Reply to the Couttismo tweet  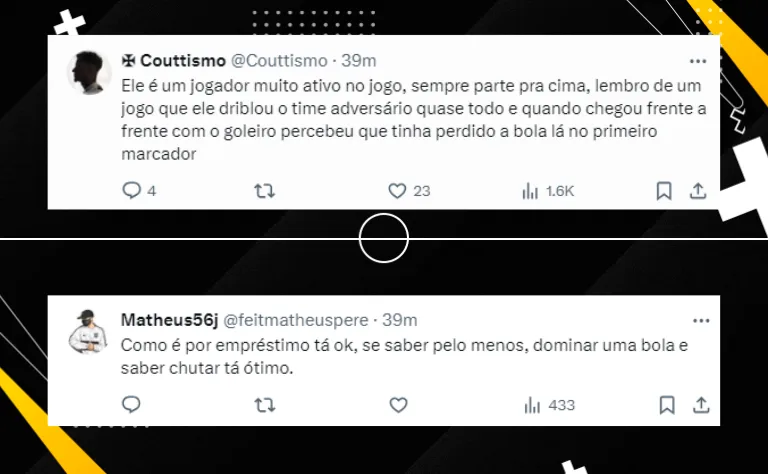click(131, 190)
